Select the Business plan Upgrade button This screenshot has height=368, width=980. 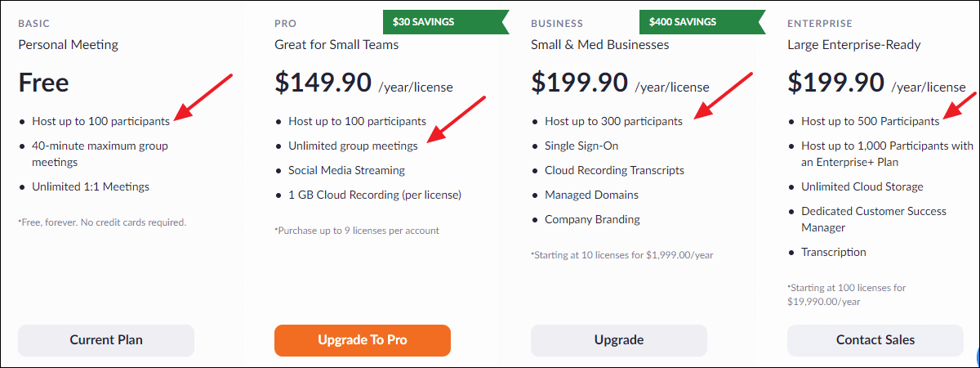[x=619, y=340]
